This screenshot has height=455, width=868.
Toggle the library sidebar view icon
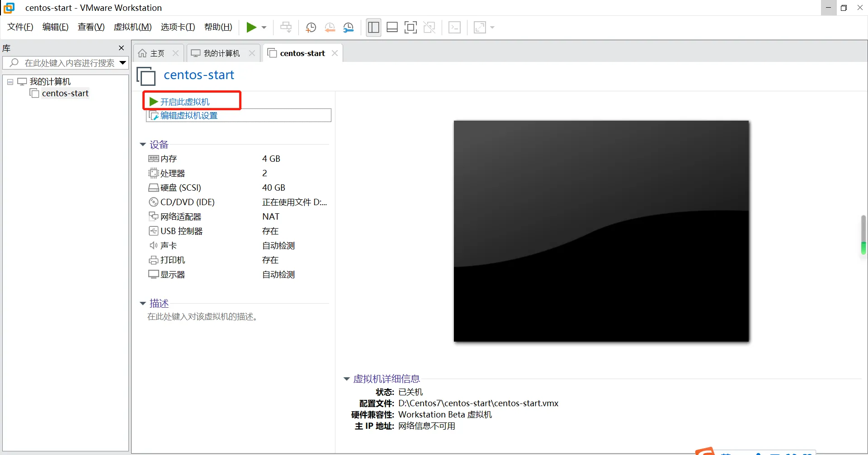pyautogui.click(x=373, y=28)
